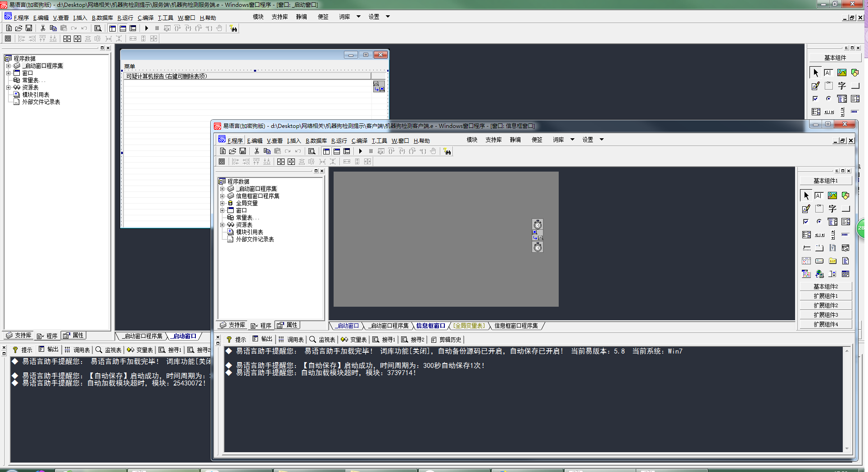Click Cut scissors icon in client window
The image size is (868, 472).
click(257, 151)
